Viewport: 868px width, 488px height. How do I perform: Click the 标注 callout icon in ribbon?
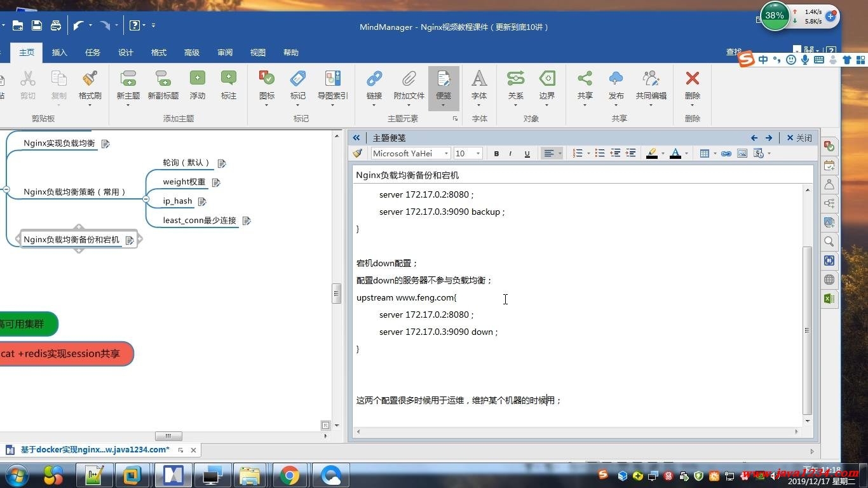tap(228, 79)
